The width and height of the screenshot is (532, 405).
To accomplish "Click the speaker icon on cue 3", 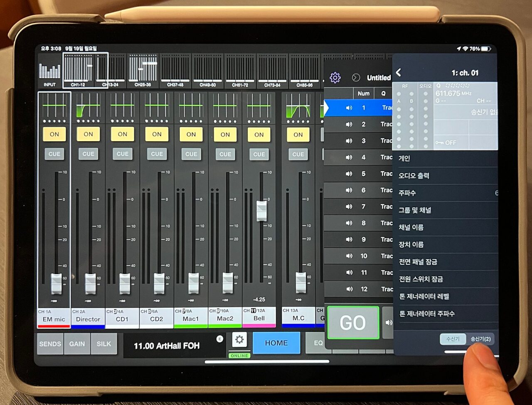I will [349, 141].
